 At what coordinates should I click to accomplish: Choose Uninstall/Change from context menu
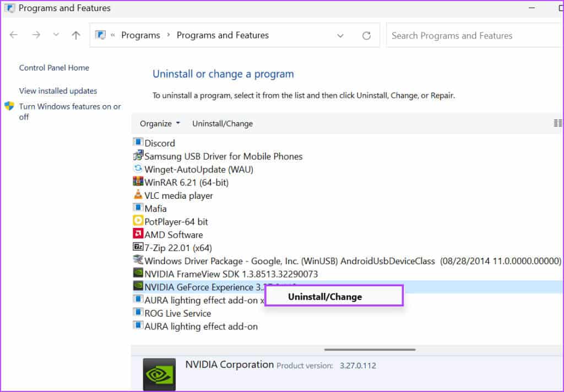334,297
